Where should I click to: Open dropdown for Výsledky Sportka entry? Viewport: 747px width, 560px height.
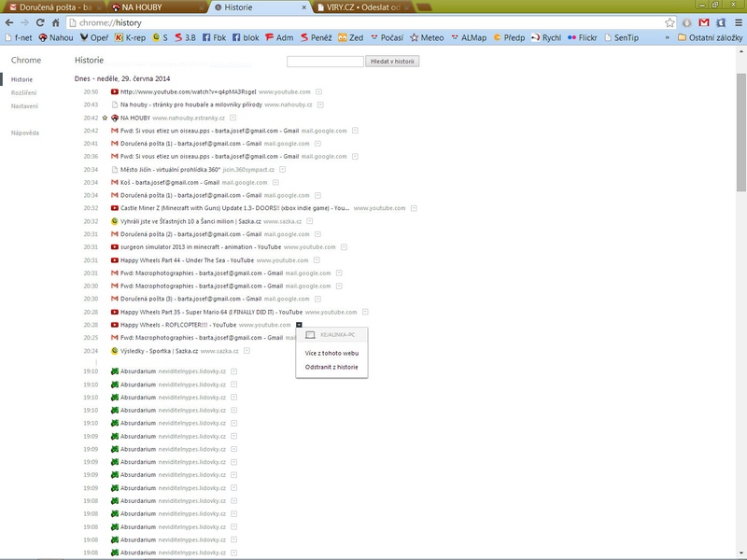tap(247, 351)
